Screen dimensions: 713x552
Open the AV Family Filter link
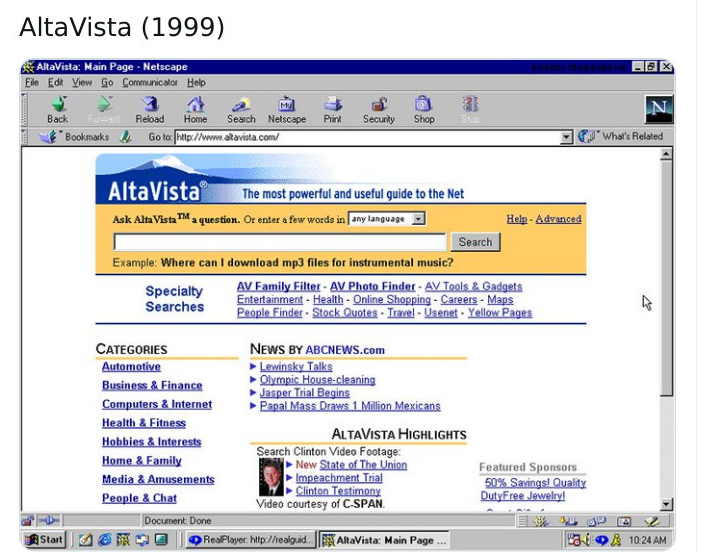pos(278,286)
